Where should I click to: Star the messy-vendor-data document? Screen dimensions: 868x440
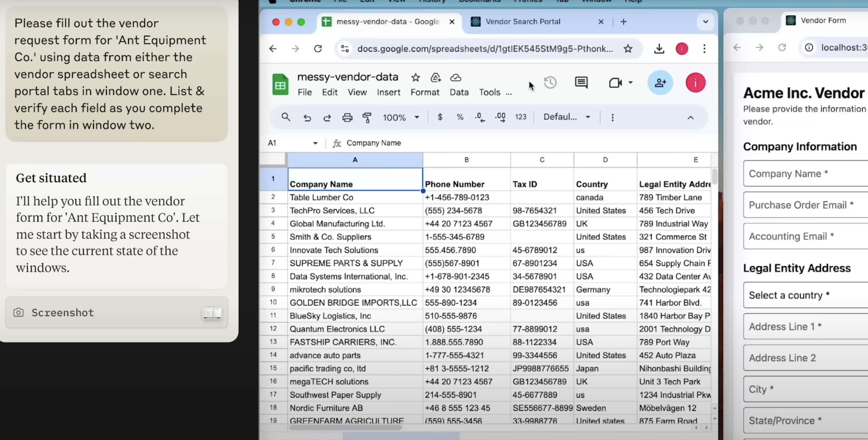pyautogui.click(x=415, y=78)
